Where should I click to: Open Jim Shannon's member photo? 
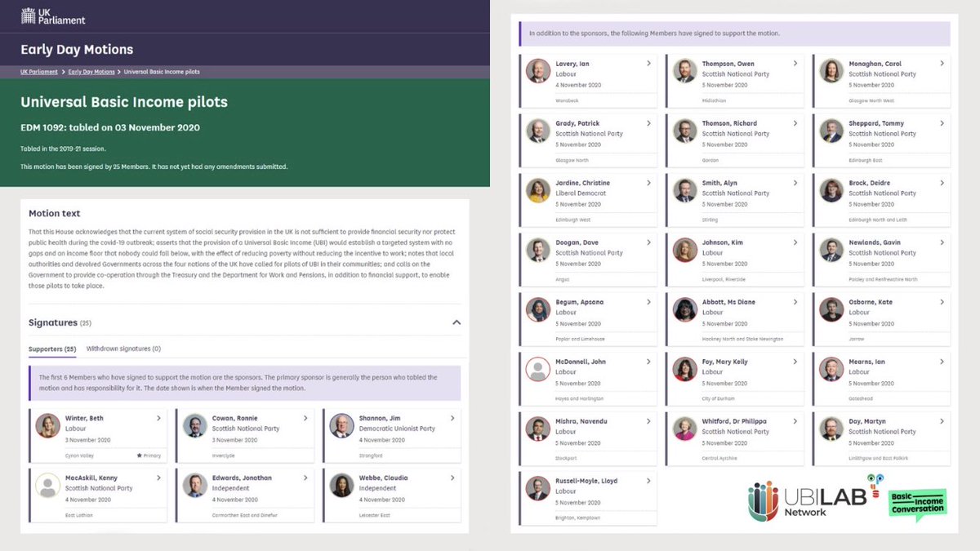pos(341,425)
